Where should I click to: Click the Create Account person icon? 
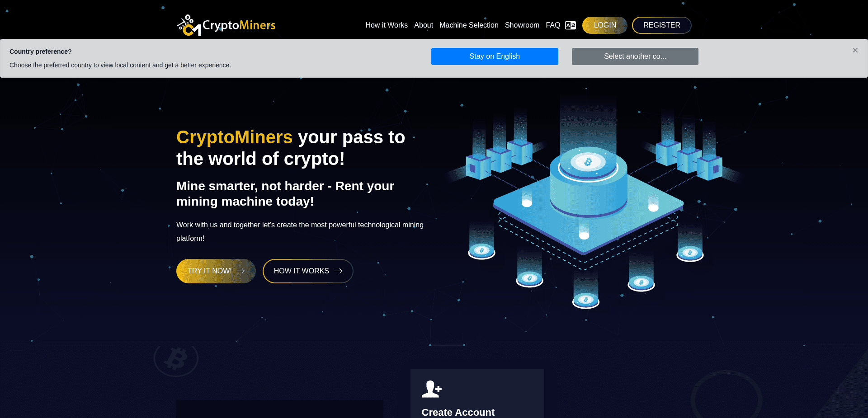(x=431, y=388)
